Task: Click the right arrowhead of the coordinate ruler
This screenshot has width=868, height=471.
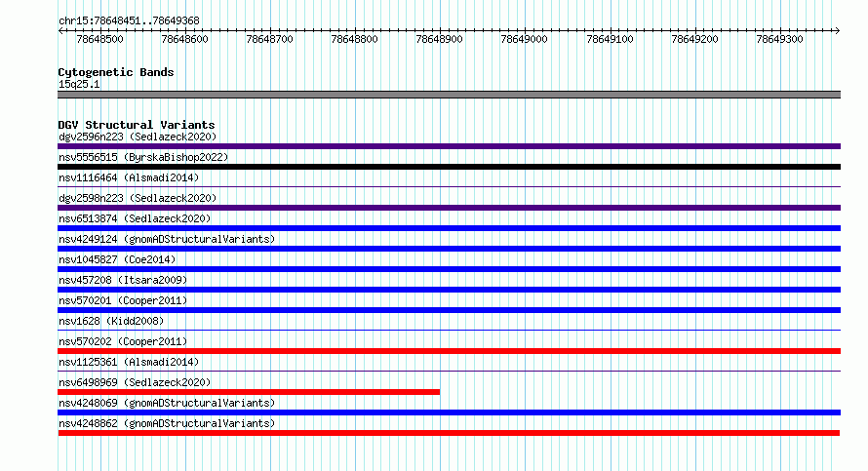Action: click(838, 31)
